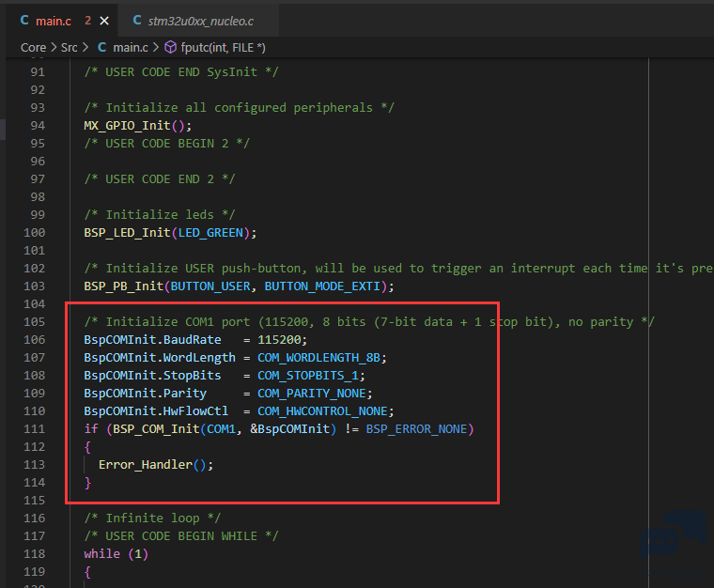Viewport: 714px width, 588px height.
Task: Click line number 94 in the gutter
Action: [x=38, y=126]
